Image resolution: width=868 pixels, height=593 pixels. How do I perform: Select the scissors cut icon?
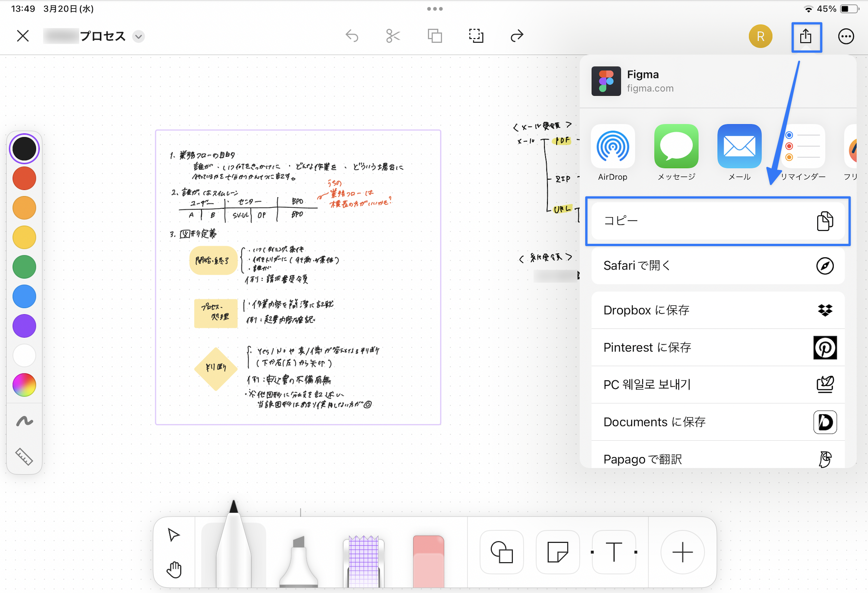(393, 36)
